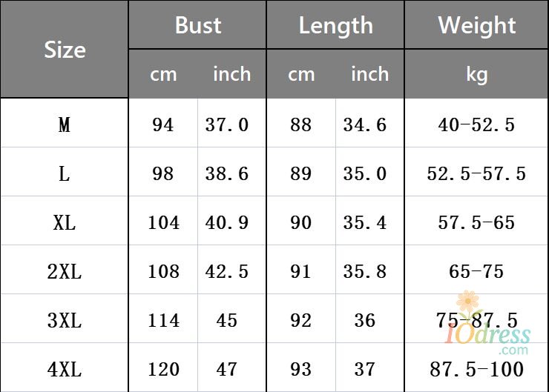The width and height of the screenshot is (549, 392).
Task: Click the bust inch subheader
Action: tap(232, 74)
